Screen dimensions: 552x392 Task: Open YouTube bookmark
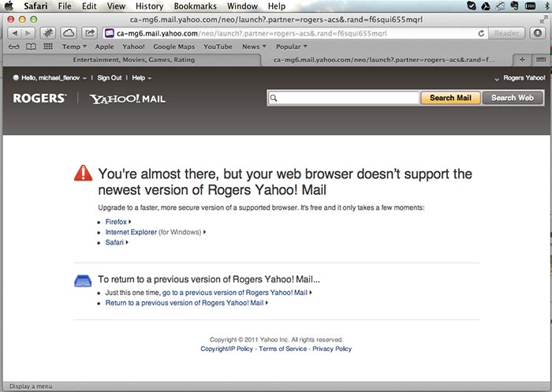click(x=218, y=47)
